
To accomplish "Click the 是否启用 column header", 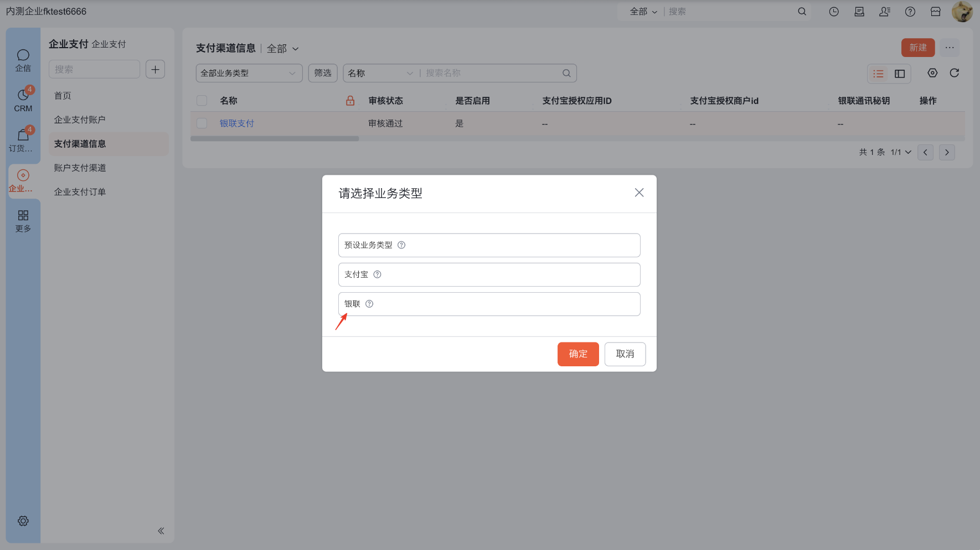I will [x=472, y=101].
